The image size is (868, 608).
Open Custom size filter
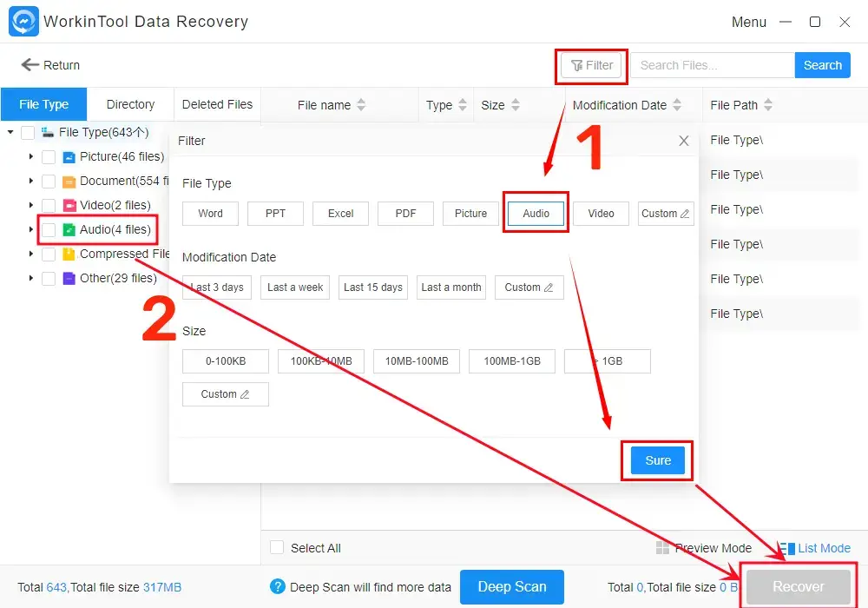226,394
